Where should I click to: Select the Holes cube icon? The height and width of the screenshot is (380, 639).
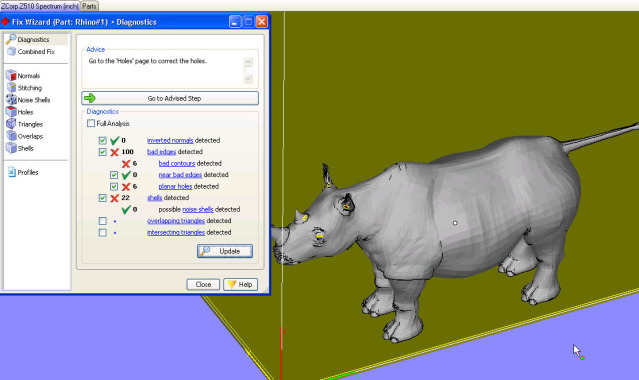[11, 112]
